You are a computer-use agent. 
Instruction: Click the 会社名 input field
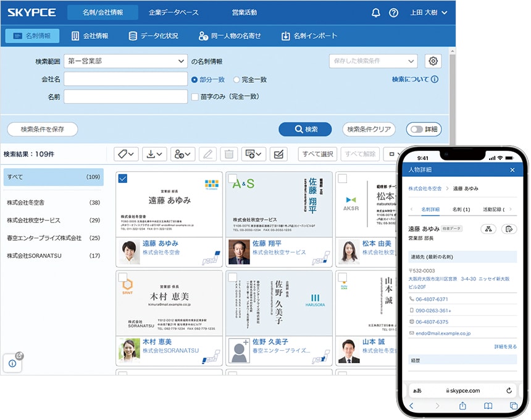125,79
